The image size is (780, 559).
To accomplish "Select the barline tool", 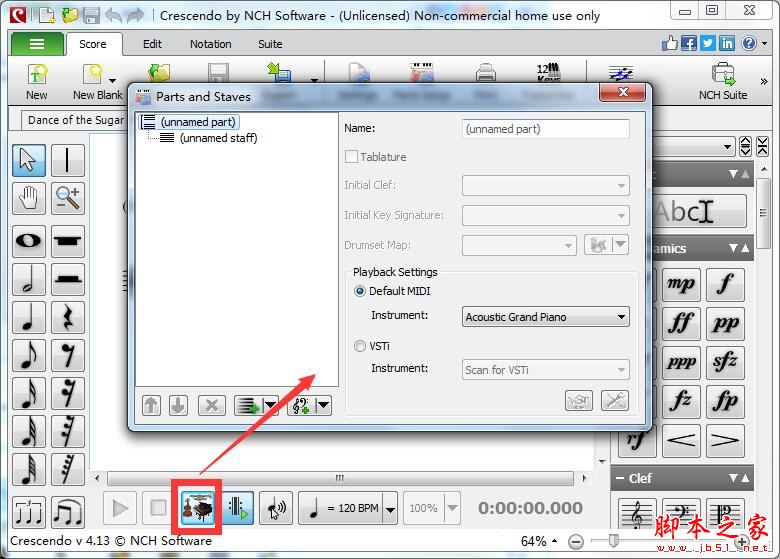I will point(68,161).
